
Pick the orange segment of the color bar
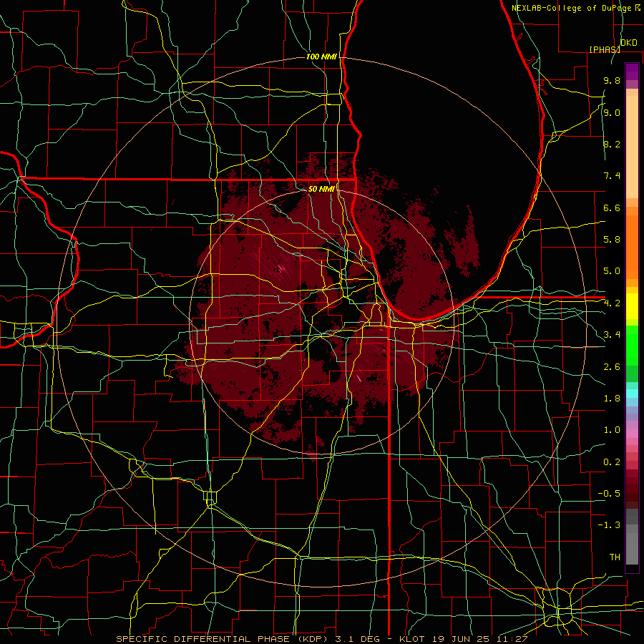(632, 246)
